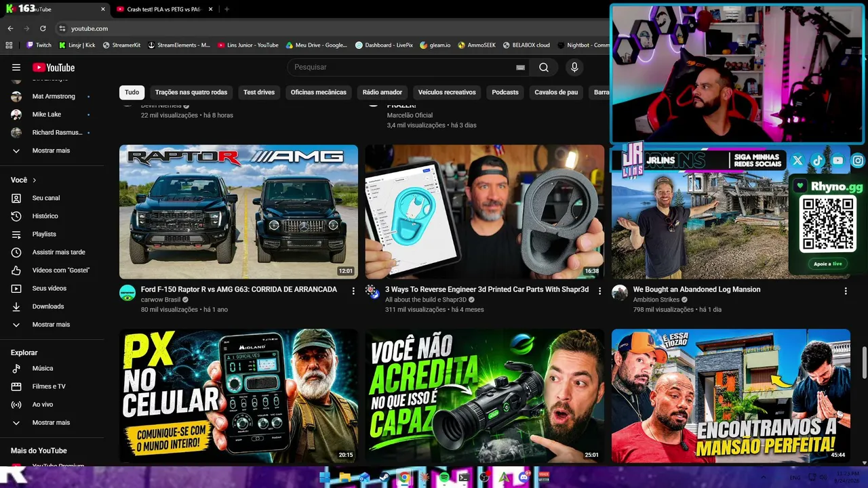The height and width of the screenshot is (488, 868).
Task: Play the 'PX no celular' thumbnail
Action: pyautogui.click(x=239, y=396)
